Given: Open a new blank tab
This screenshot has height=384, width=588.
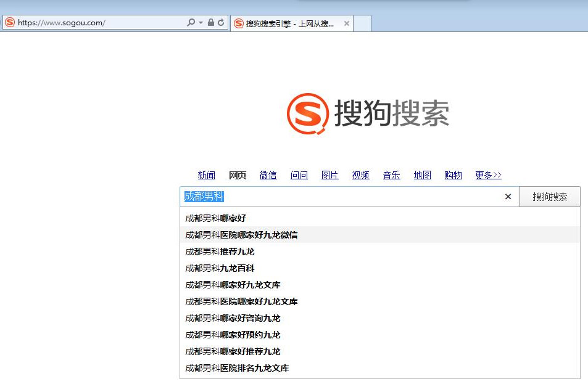Looking at the screenshot, I should coord(362,23).
